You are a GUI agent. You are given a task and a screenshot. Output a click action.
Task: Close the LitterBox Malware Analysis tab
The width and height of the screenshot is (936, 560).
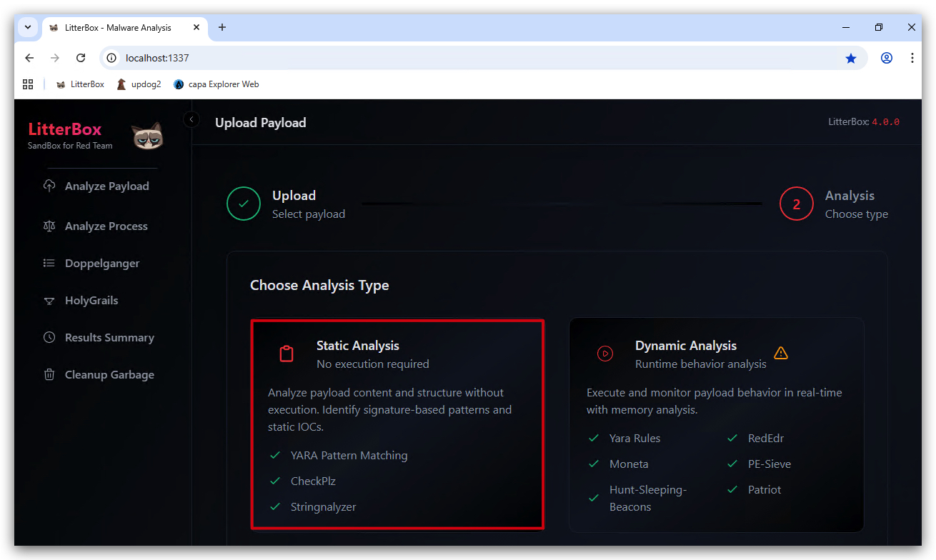coord(196,27)
